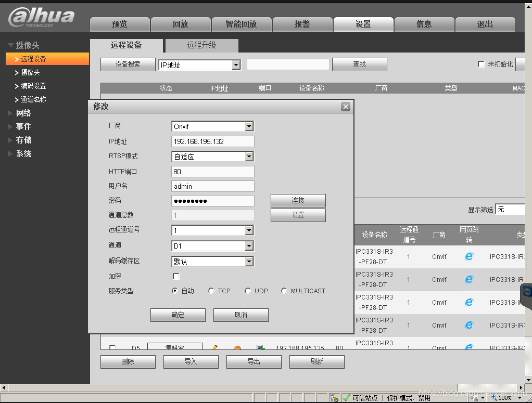This screenshot has width=532, height=403.
Task: Close the 修改 dialog with the X icon
Action: (346, 107)
